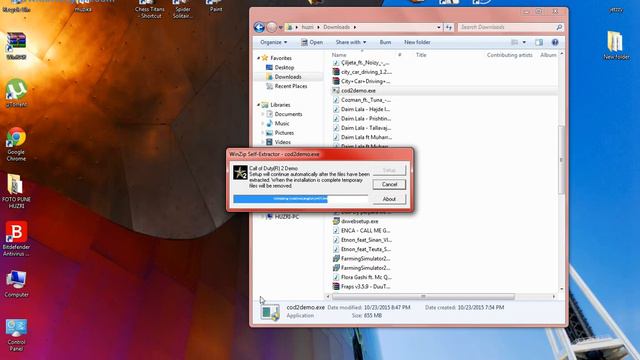640x360 pixels.
Task: Click the Downloads breadcrumb in address bar
Action: (336, 27)
